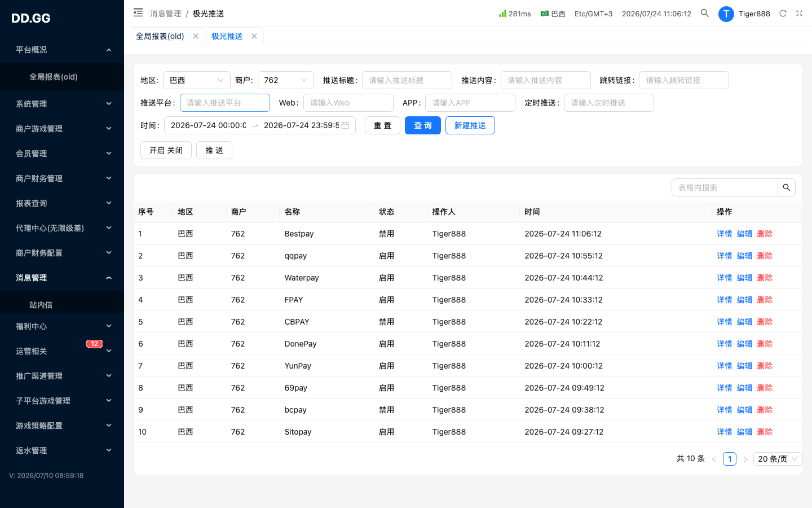Open the 20 条/页 page size dropdown
The image size is (812, 508).
click(778, 459)
